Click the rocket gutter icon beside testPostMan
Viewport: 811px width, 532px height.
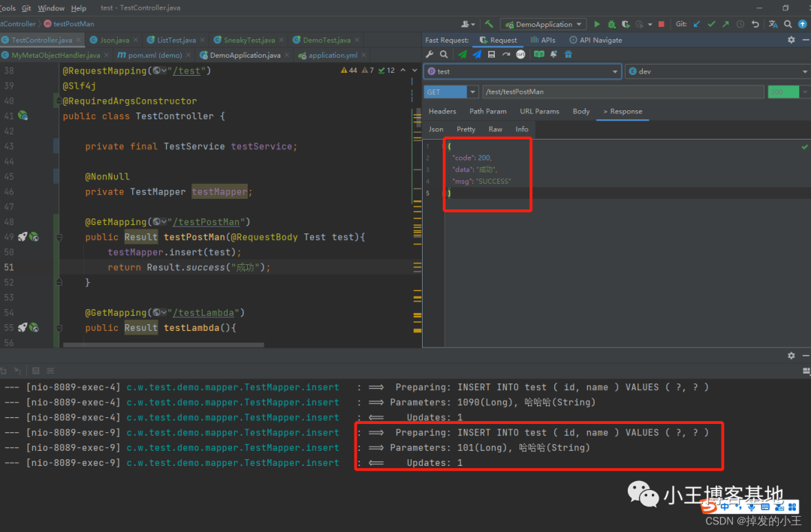23,237
